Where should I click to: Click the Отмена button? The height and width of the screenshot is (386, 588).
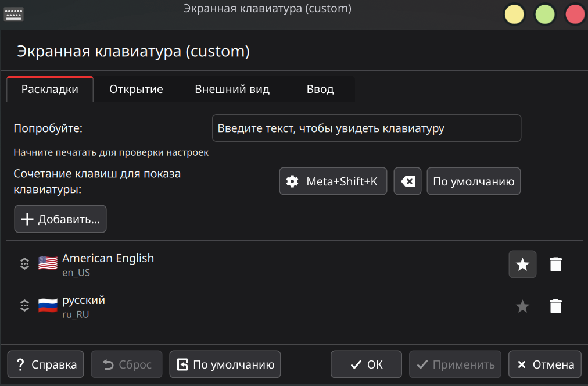click(x=545, y=364)
